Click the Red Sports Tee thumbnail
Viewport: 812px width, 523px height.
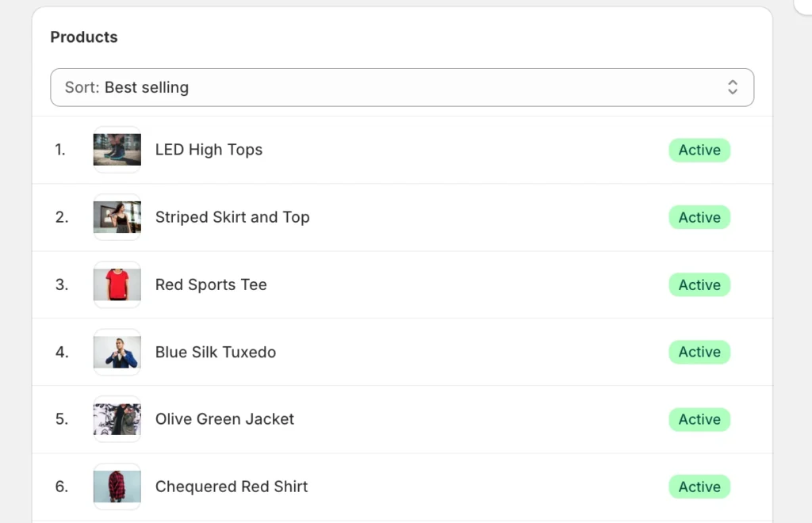click(117, 284)
